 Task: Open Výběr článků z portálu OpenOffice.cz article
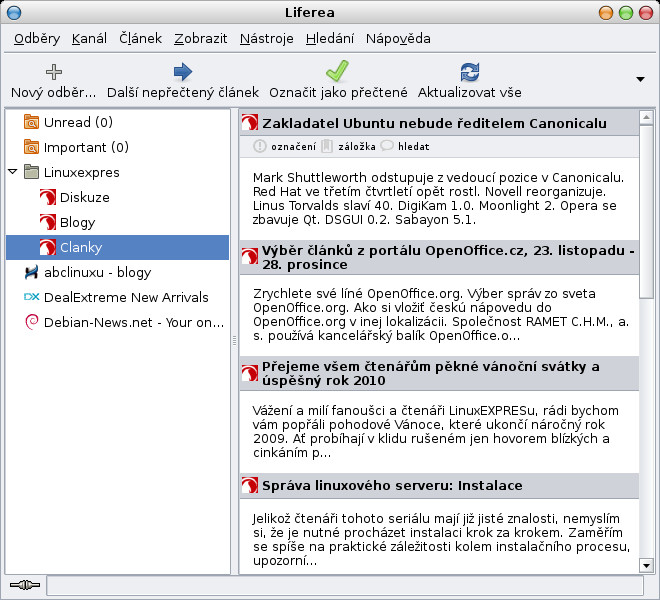(448, 257)
